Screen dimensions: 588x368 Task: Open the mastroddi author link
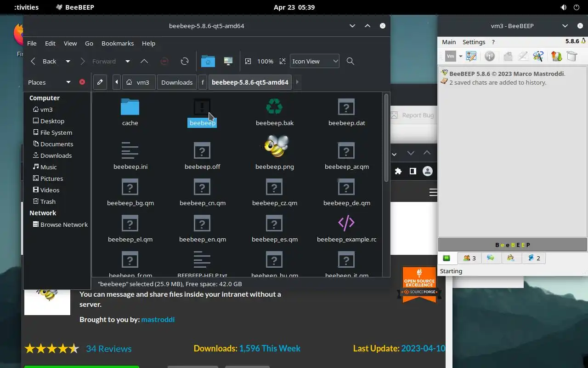coord(158,319)
